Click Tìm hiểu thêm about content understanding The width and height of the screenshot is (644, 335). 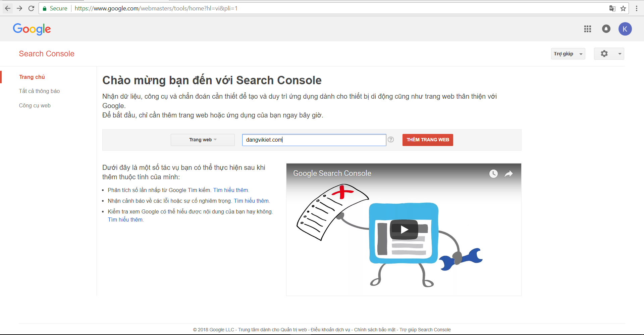[x=125, y=220]
